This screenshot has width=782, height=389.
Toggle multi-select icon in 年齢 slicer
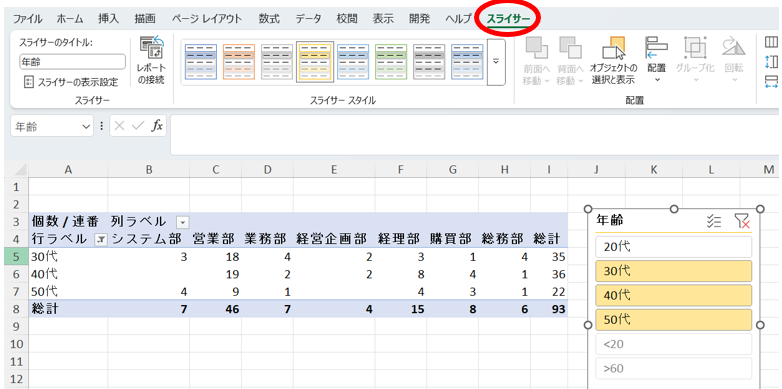point(714,221)
